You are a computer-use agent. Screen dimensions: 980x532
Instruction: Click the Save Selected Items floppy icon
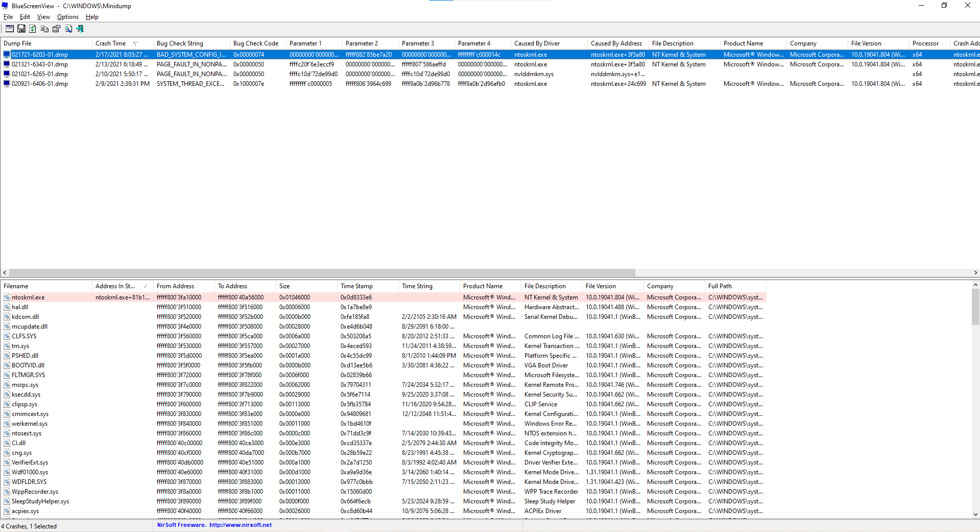coord(21,29)
